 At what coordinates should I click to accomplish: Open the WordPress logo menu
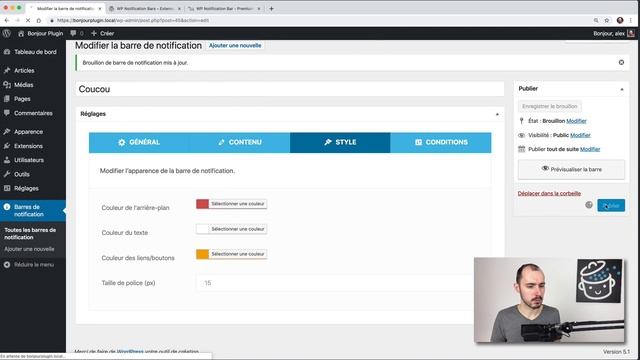click(7, 33)
